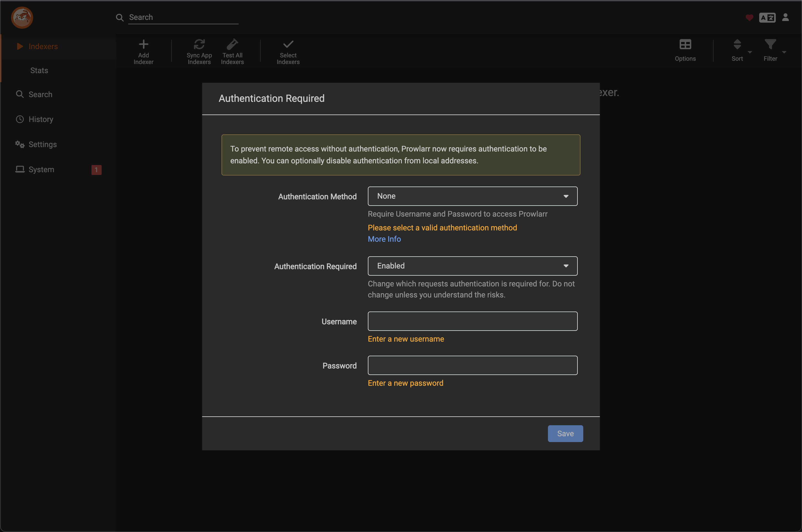
Task: Click the 'Enter a new password' warning text
Action: [405, 383]
